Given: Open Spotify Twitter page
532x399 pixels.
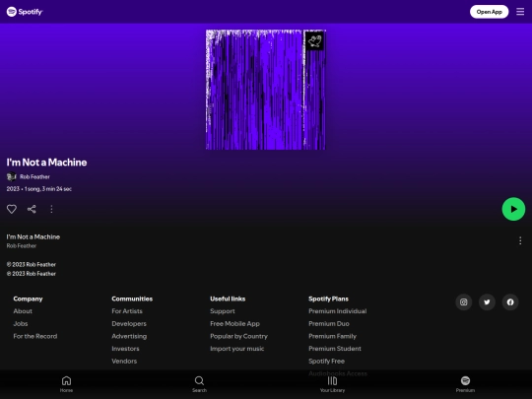Looking at the screenshot, I should coord(487,302).
